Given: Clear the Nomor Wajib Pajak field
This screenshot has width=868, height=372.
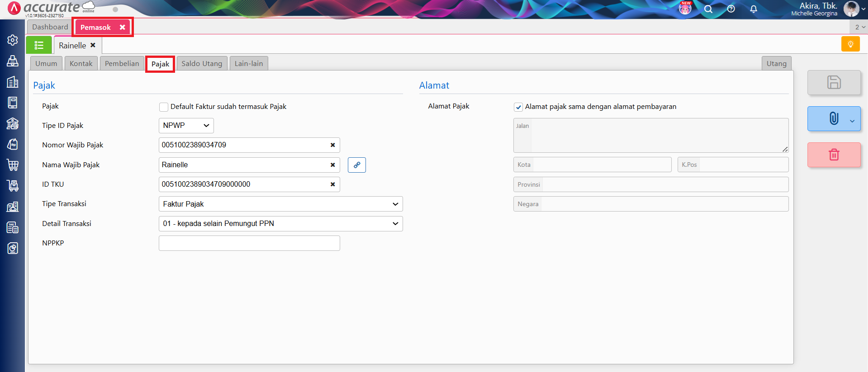Looking at the screenshot, I should 332,145.
